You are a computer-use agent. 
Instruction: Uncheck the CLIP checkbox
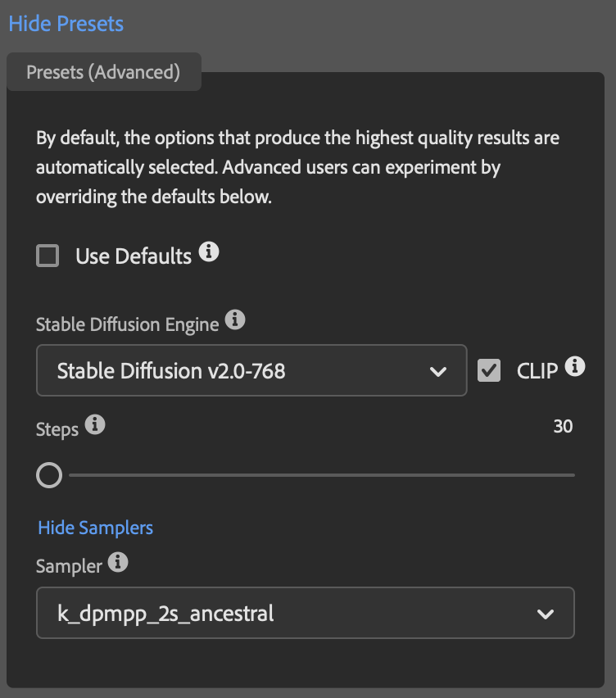coord(489,370)
